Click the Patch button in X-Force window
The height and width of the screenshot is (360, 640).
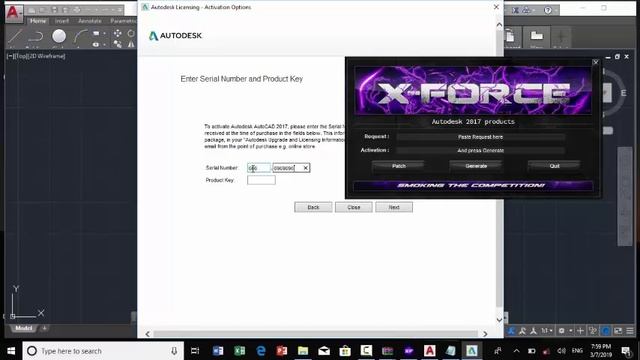pos(398,166)
